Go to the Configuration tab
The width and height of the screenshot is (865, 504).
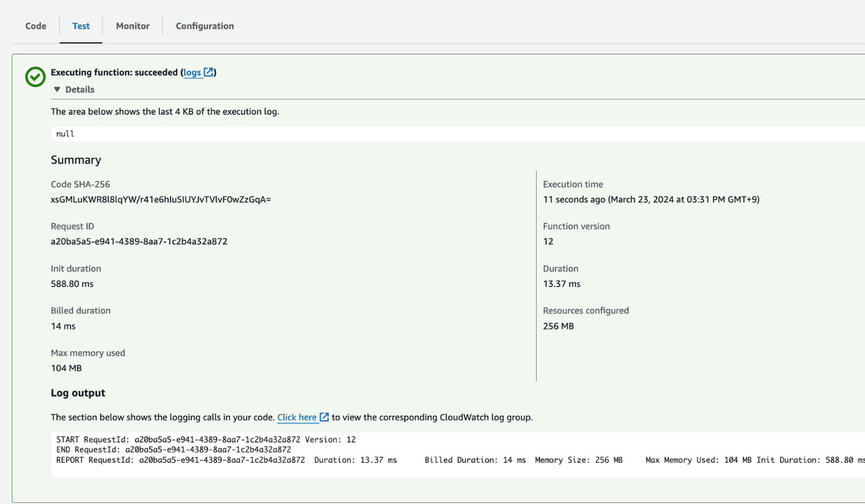205,26
